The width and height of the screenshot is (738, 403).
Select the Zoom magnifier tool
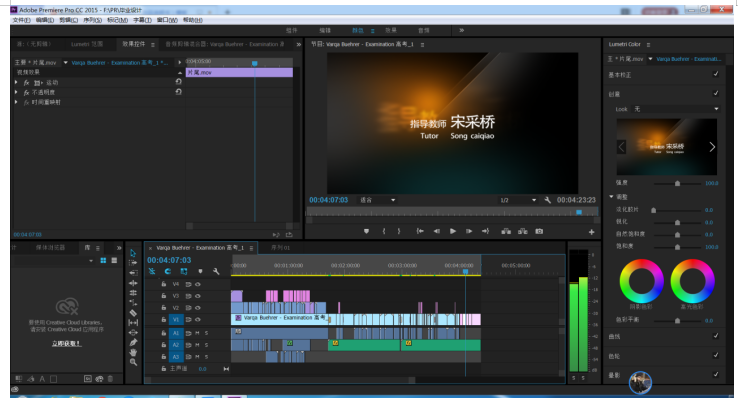pyautogui.click(x=133, y=362)
